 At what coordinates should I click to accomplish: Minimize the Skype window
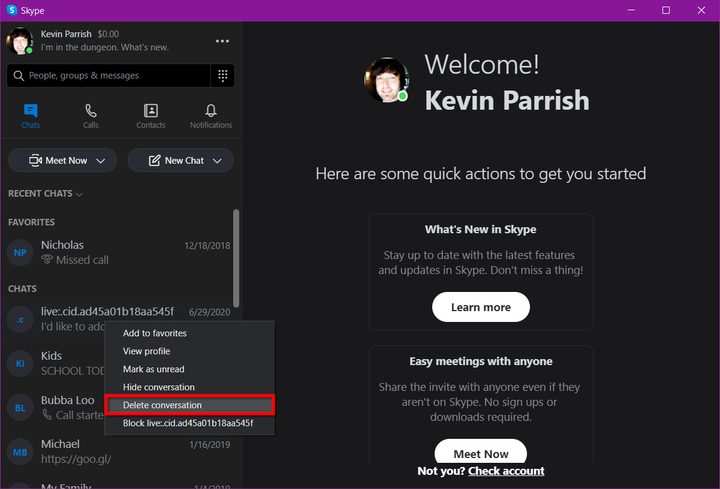pos(631,10)
